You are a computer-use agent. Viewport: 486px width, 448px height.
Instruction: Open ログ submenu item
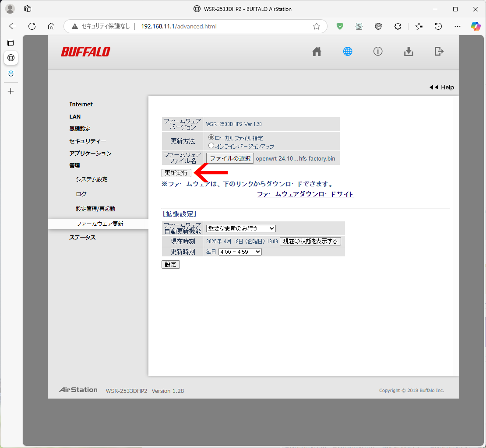[x=81, y=194]
